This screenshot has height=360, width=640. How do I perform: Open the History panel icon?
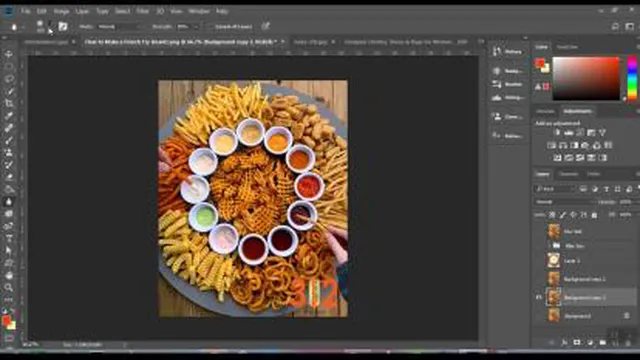tap(497, 51)
